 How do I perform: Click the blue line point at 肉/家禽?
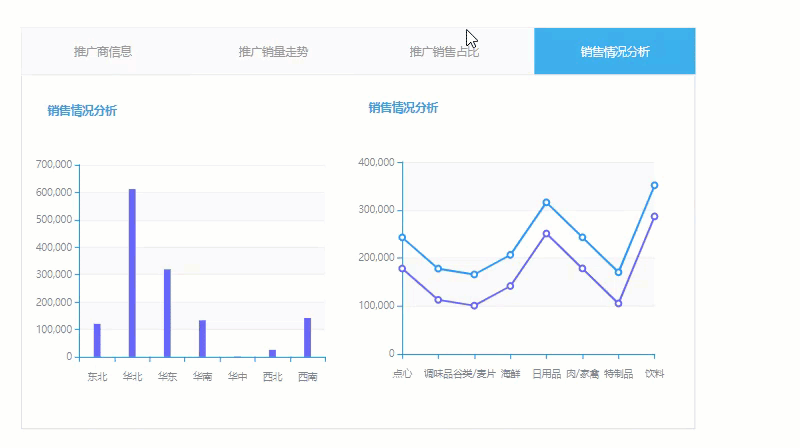tap(583, 238)
